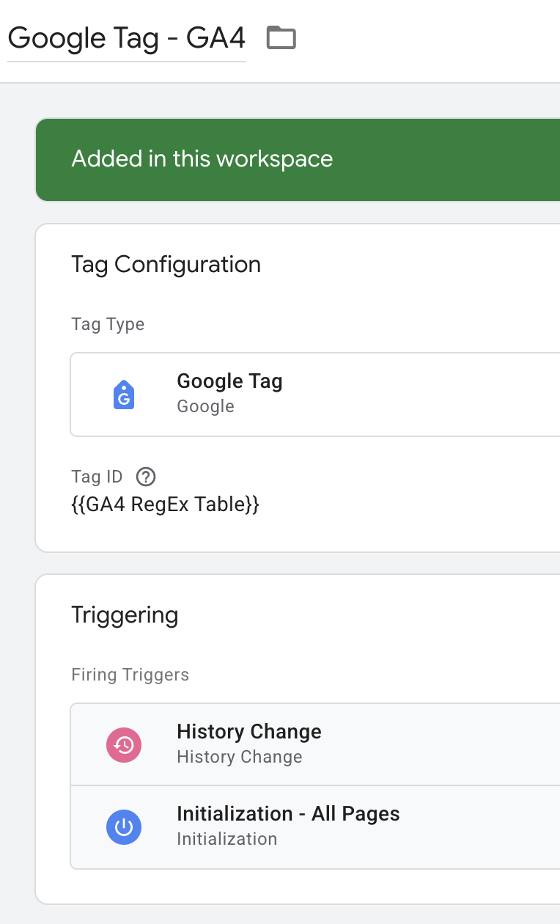Click the Tag ID help question-mark icon
The height and width of the screenshot is (924, 560).
[x=145, y=477]
